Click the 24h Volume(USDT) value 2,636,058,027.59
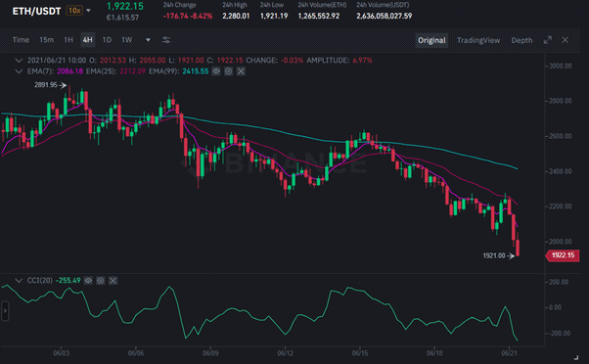This screenshot has width=589, height=364. pyautogui.click(x=384, y=16)
